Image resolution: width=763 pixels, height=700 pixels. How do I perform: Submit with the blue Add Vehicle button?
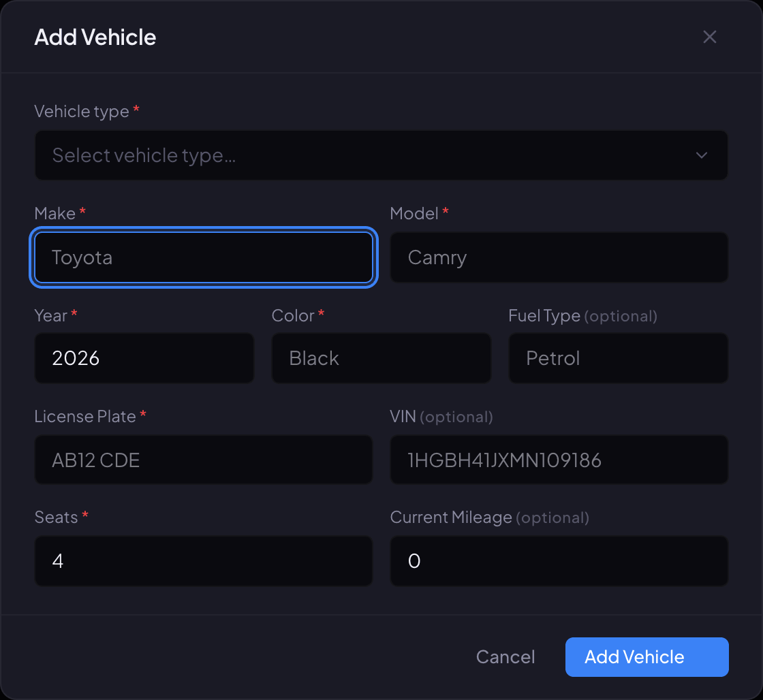(647, 657)
